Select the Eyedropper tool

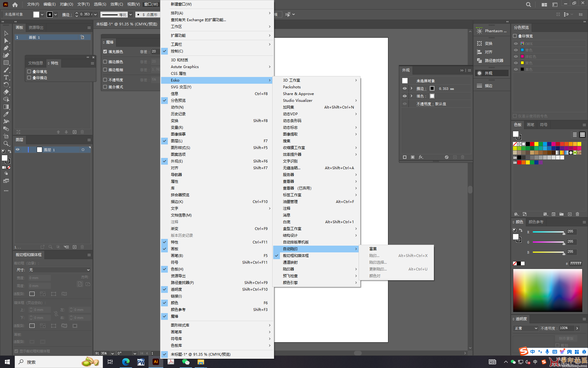tap(6, 114)
